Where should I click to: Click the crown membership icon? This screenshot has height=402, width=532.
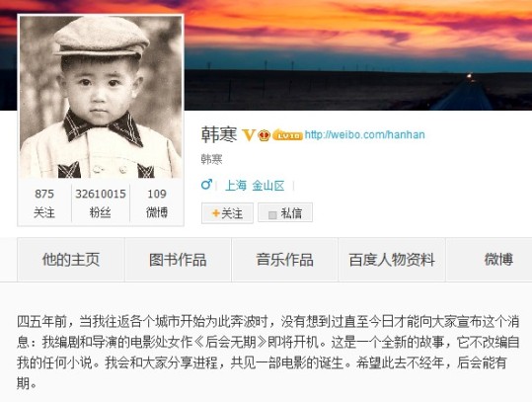pos(264,135)
